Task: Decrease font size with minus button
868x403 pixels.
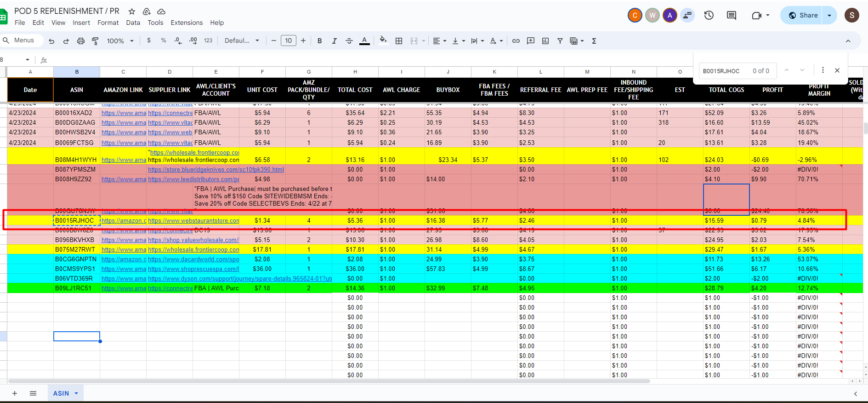Action: coord(274,40)
